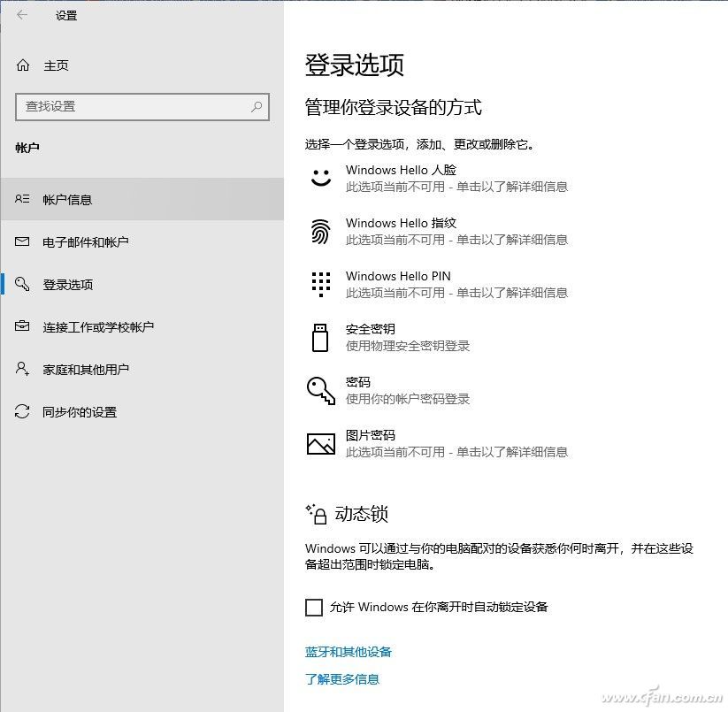Image resolution: width=728 pixels, height=712 pixels.
Task: Click the 图片密码 picture icon
Action: tap(321, 443)
